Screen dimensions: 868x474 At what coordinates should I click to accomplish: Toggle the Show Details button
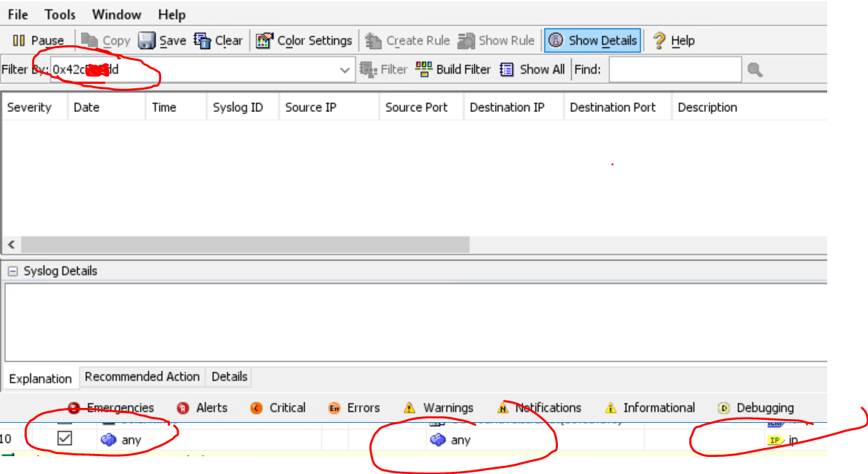[x=592, y=41]
